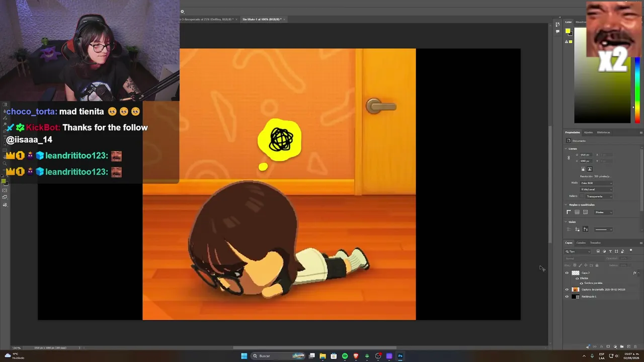
Task: Open the Windows Start menu
Action: tap(244, 356)
